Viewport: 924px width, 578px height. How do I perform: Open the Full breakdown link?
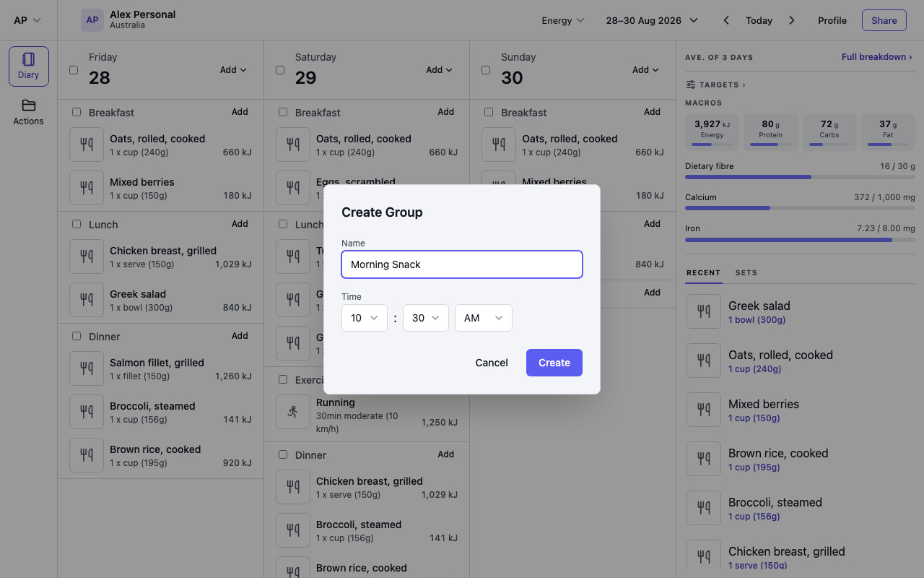[877, 57]
